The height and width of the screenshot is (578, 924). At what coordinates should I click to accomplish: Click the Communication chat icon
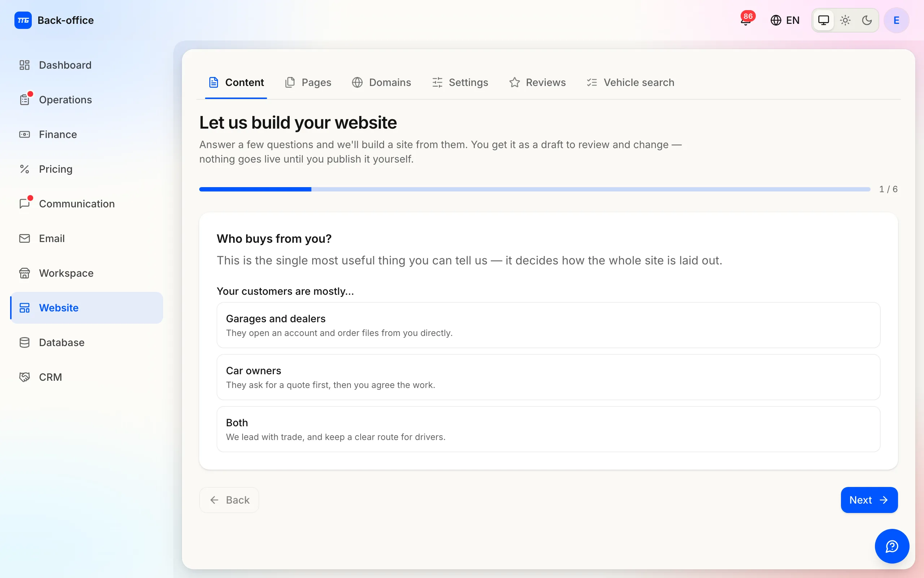click(x=25, y=204)
